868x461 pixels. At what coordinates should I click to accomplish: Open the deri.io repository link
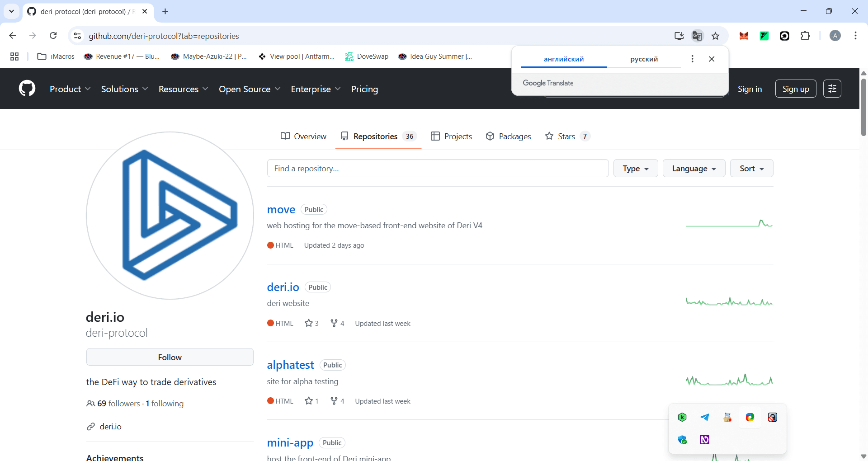(283, 287)
